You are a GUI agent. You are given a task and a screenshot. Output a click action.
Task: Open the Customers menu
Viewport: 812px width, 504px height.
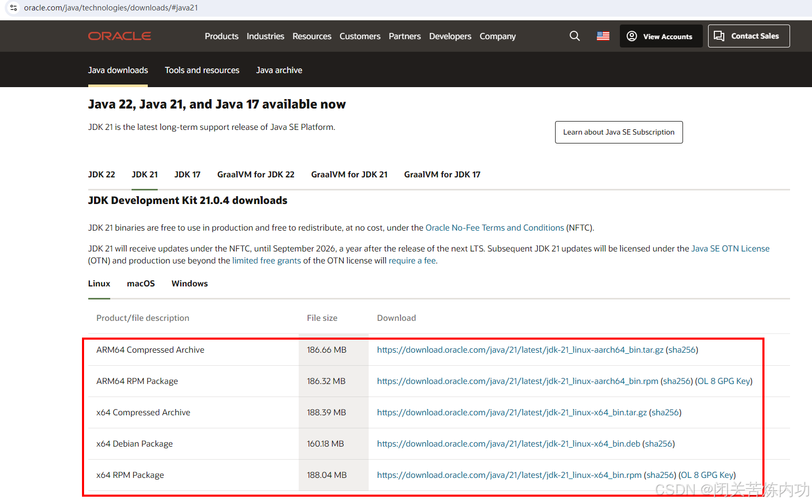tap(360, 36)
